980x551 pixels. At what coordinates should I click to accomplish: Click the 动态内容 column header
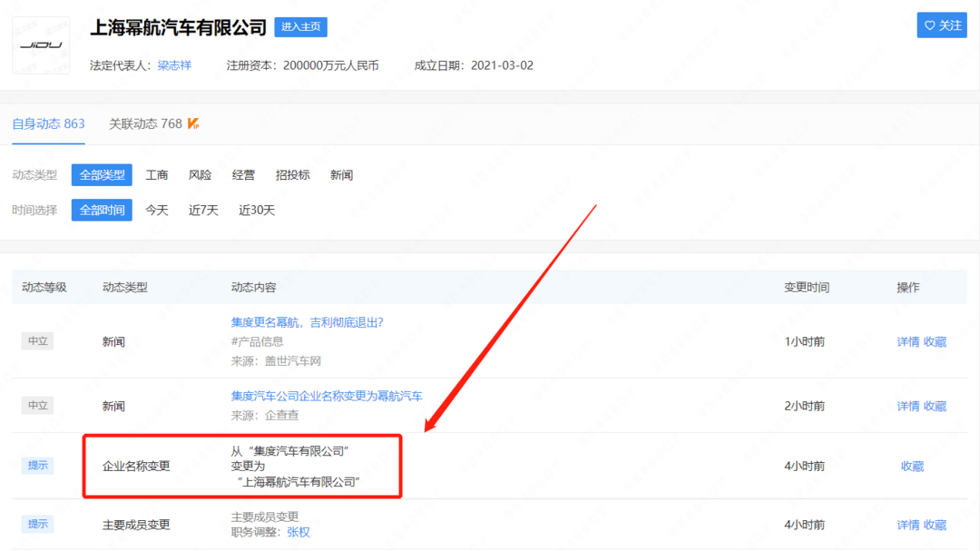click(x=253, y=287)
